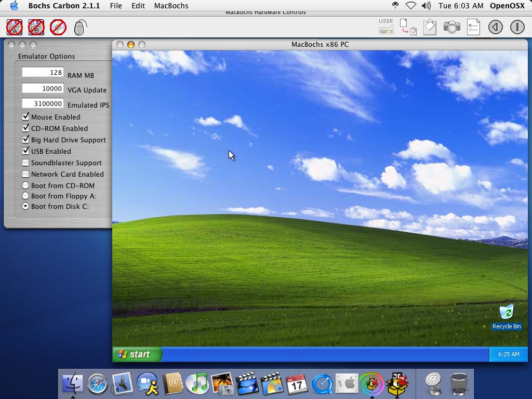Open System Preferences from the Dock
Screen dimensions: 532x399
coord(347,384)
